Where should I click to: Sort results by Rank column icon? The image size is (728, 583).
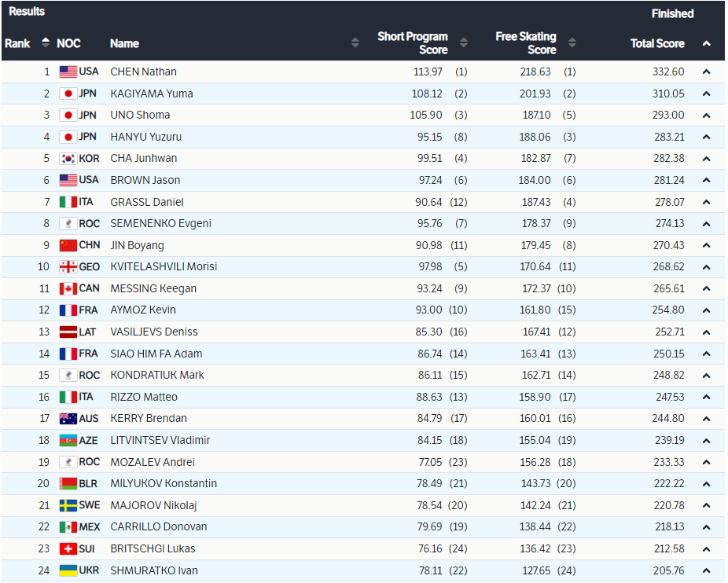46,43
